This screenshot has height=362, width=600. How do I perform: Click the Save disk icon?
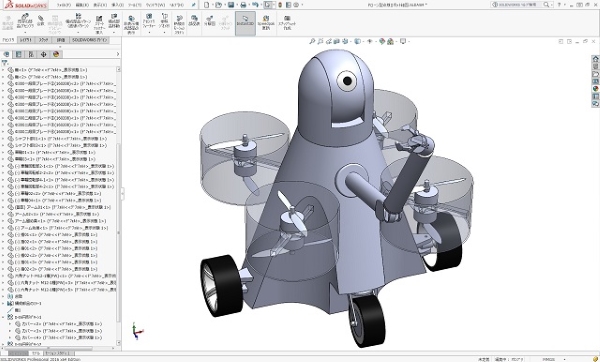coord(231,5)
